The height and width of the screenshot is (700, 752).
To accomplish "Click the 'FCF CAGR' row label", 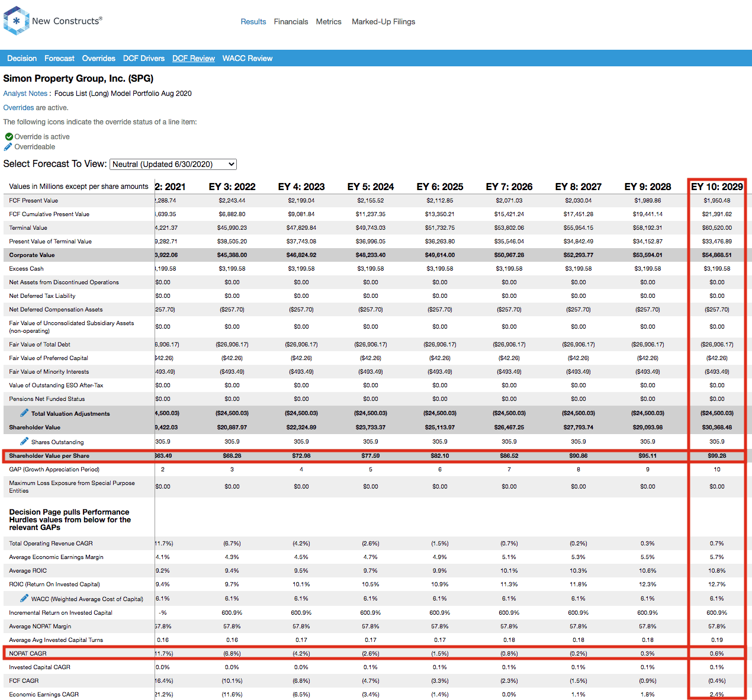I will tap(24, 681).
